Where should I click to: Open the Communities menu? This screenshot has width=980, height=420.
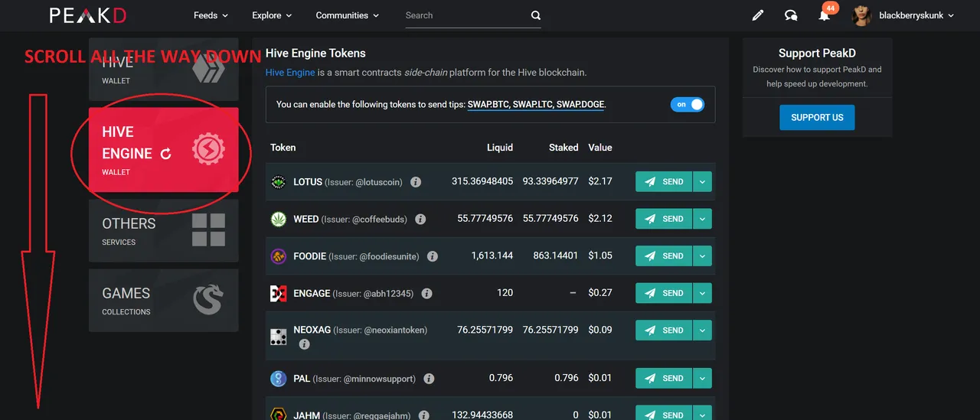click(348, 15)
